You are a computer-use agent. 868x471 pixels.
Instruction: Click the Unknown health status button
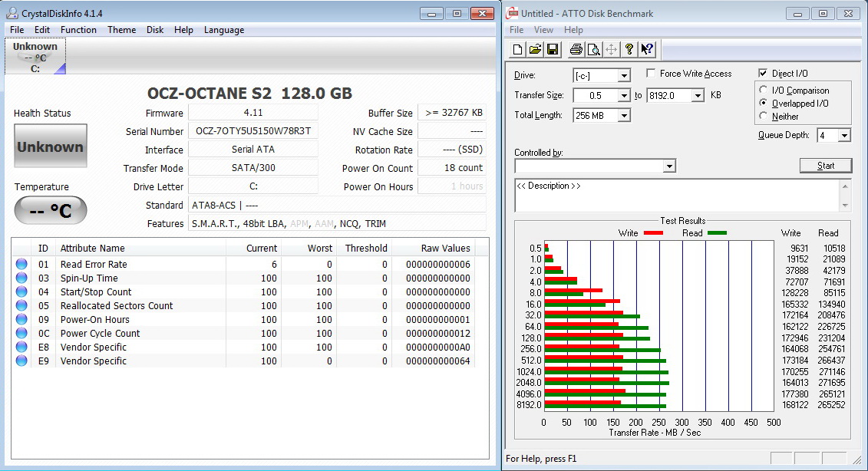50,147
